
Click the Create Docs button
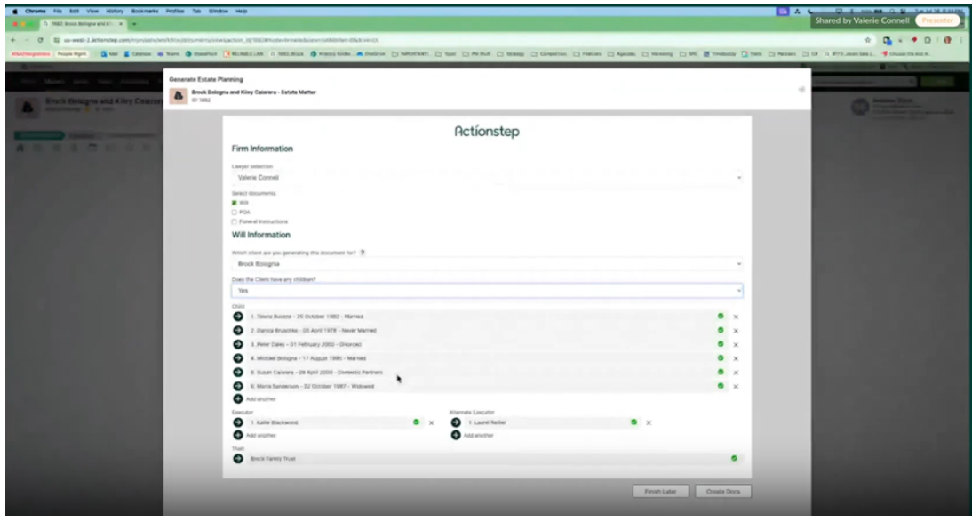(725, 490)
